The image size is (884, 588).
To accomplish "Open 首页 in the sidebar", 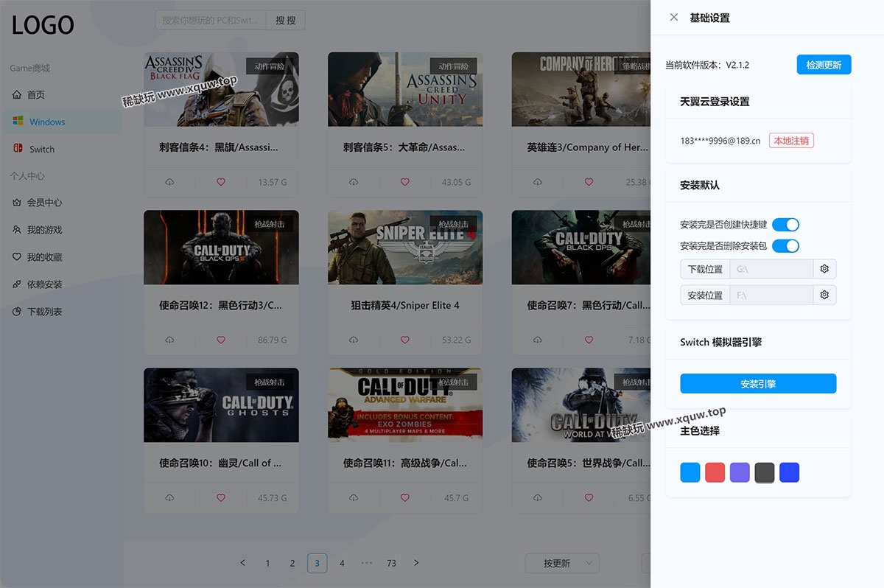I will point(62,94).
